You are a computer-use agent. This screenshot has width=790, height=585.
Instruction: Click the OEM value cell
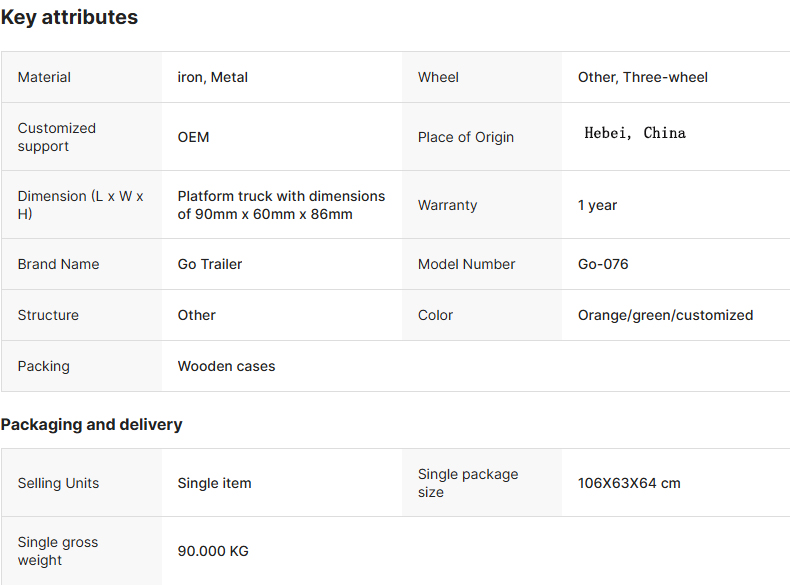(282, 137)
